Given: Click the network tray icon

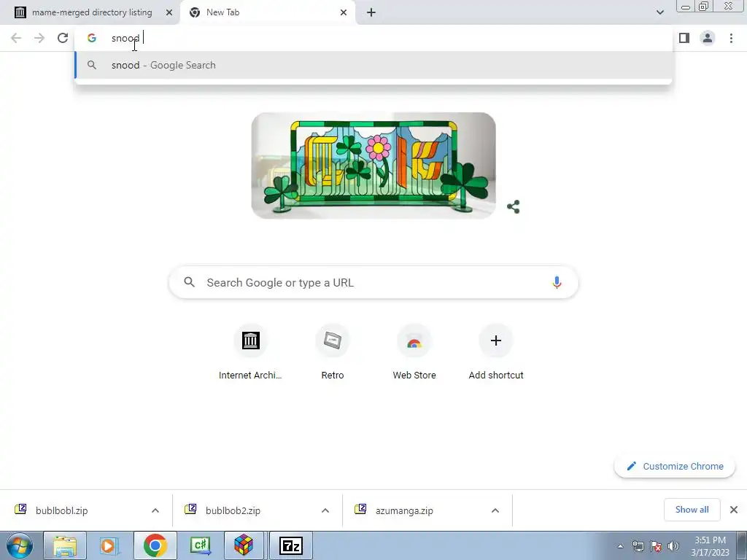Looking at the screenshot, I should [x=638, y=546].
